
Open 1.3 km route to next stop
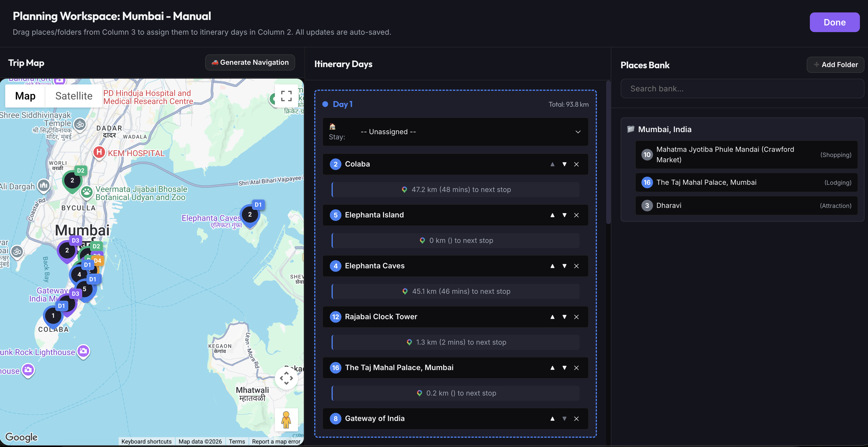(x=456, y=342)
